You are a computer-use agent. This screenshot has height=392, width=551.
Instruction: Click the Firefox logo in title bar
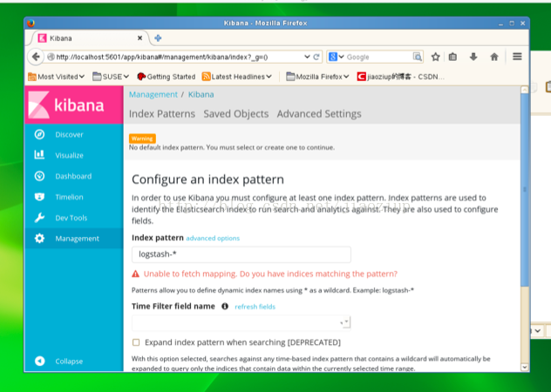pos(31,24)
